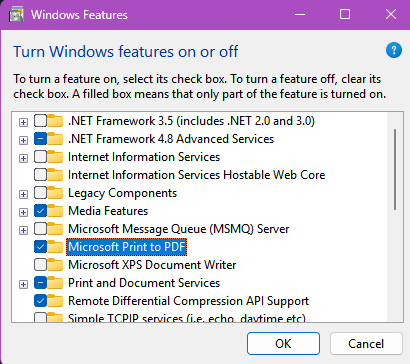
Task: Check the Internet Information Services checkbox
Action: [x=40, y=157]
